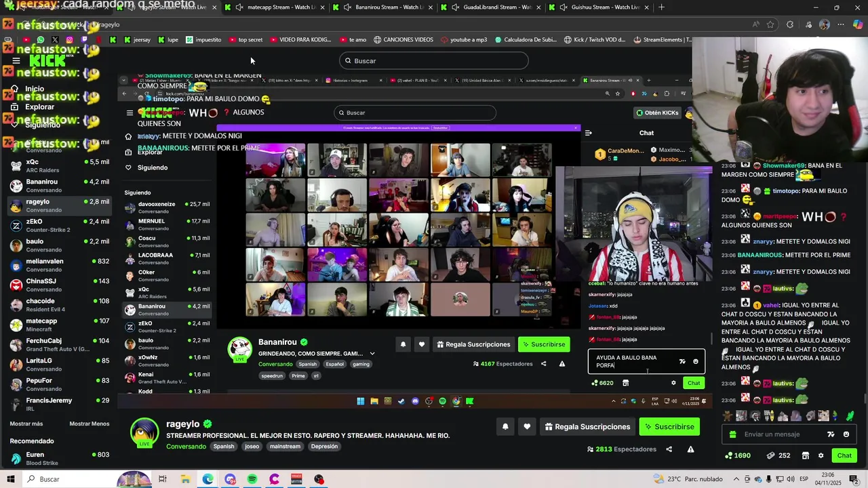Click the 'mainstream' tag under rageylo
This screenshot has height=488, width=868.
click(285, 447)
